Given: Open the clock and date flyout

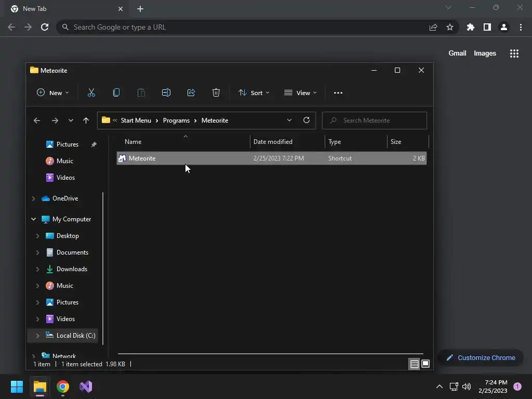Looking at the screenshot, I should [x=493, y=387].
